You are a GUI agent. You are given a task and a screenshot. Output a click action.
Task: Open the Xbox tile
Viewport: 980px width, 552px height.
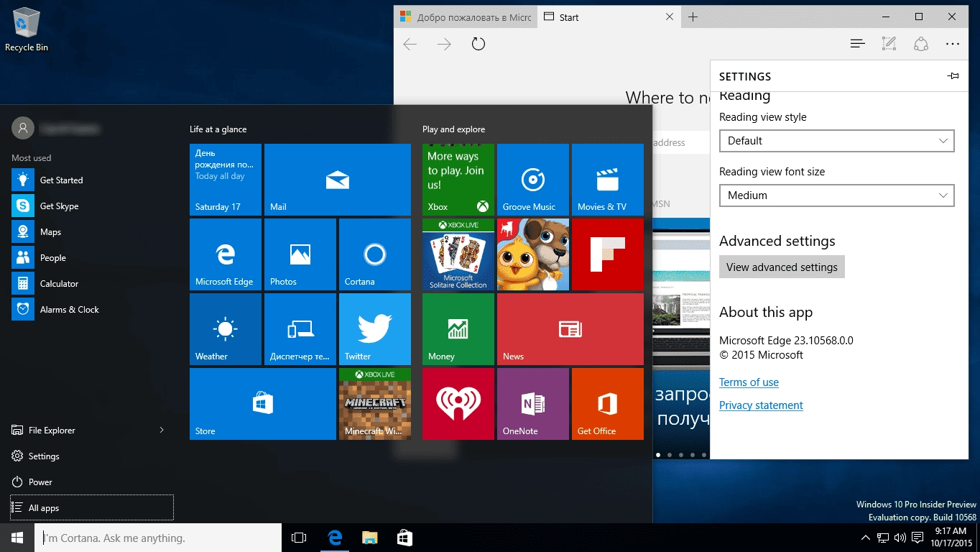pos(458,180)
